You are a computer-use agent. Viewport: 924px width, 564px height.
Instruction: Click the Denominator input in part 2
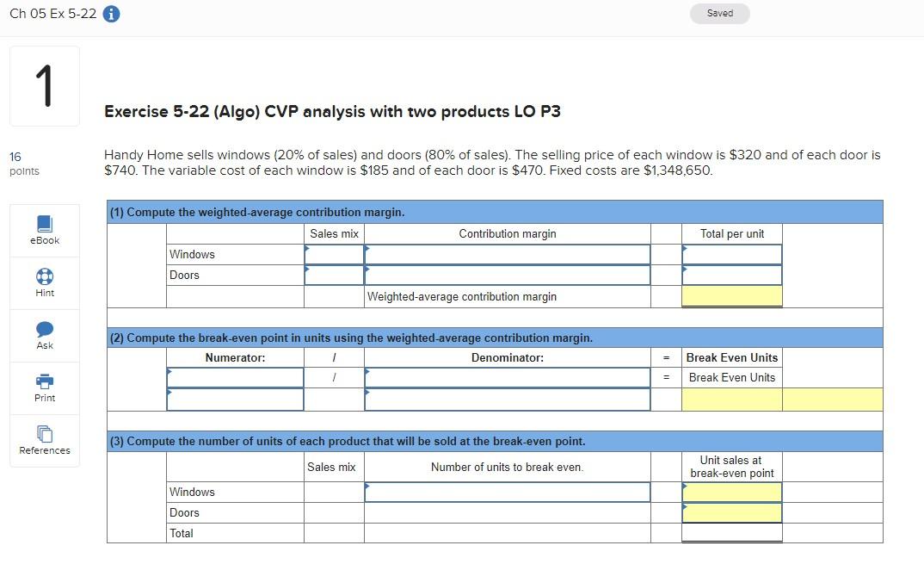click(x=508, y=377)
